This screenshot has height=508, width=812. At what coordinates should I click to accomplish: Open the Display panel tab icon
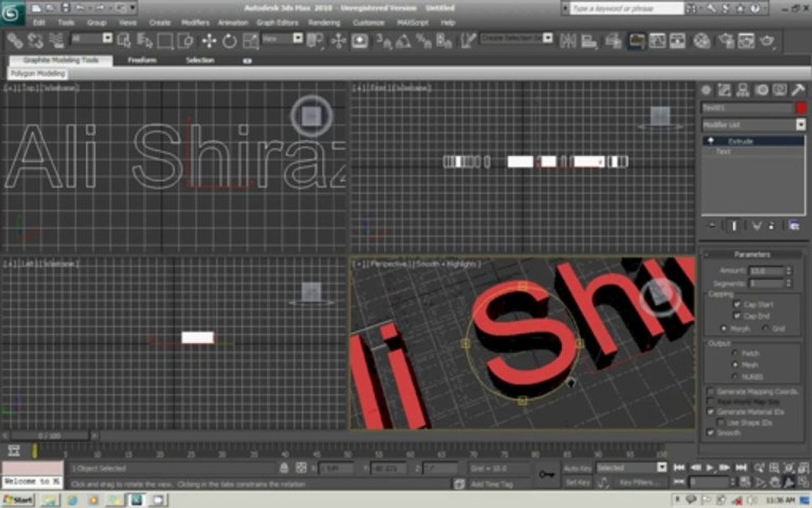tap(780, 90)
